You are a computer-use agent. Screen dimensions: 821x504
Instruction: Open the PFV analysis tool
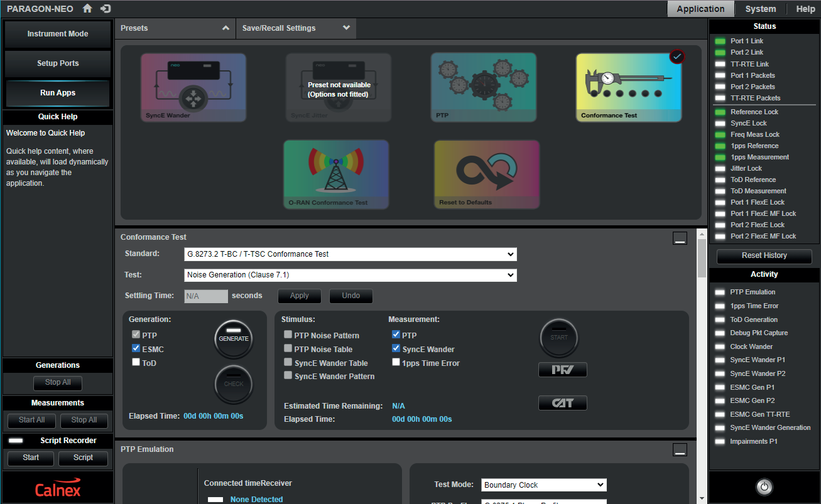pyautogui.click(x=562, y=370)
